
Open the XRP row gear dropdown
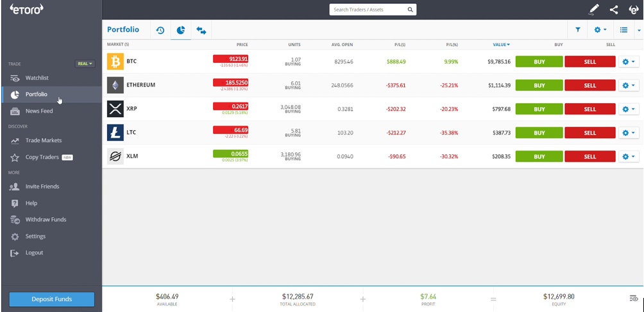click(x=629, y=110)
